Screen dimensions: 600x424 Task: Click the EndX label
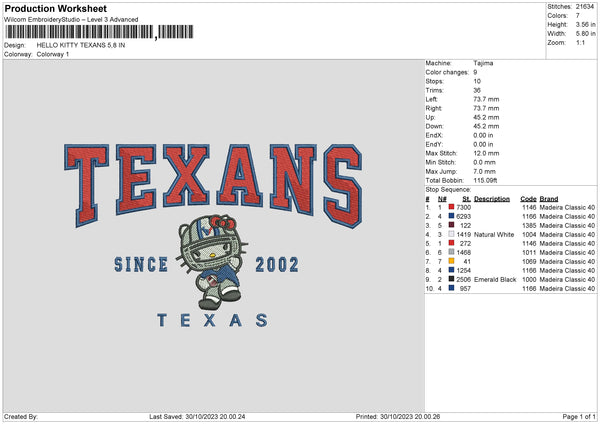434,135
